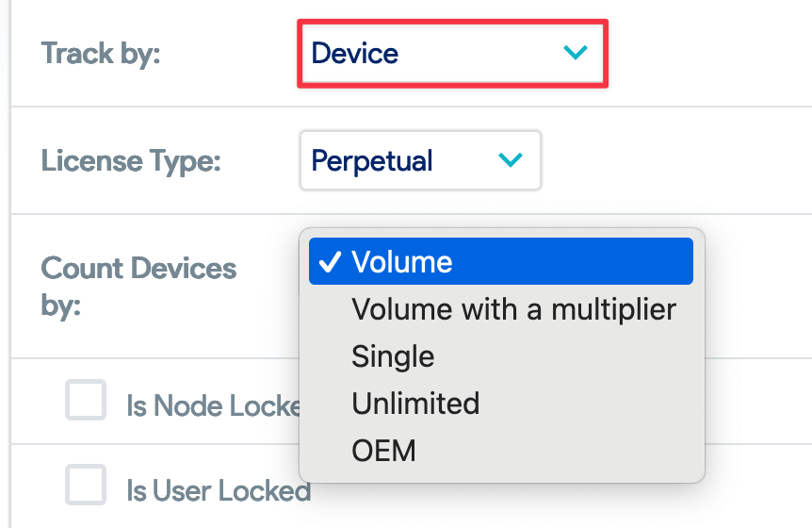Viewport: 812px width, 528px height.
Task: Click the Track by field label
Action: 101,54
